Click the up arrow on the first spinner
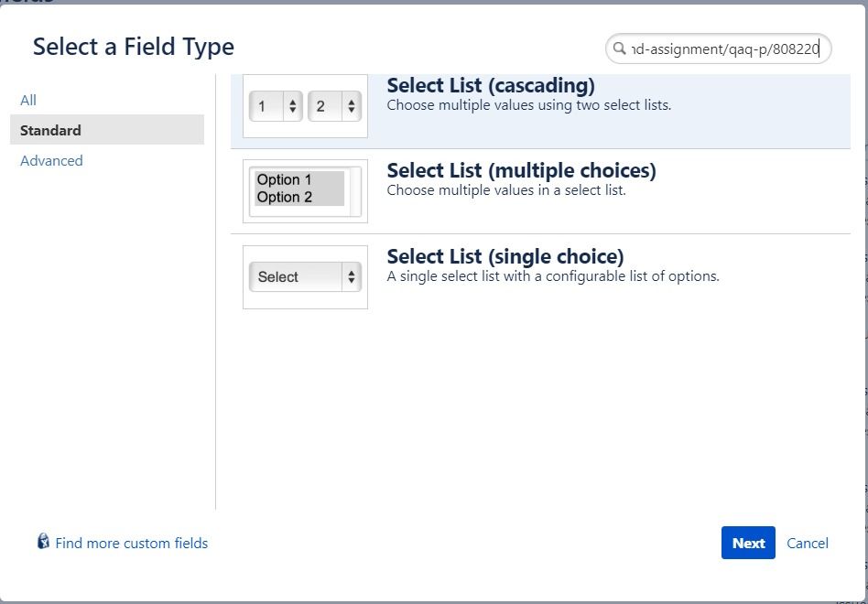Screen dimensions: 868x604 coord(292,101)
